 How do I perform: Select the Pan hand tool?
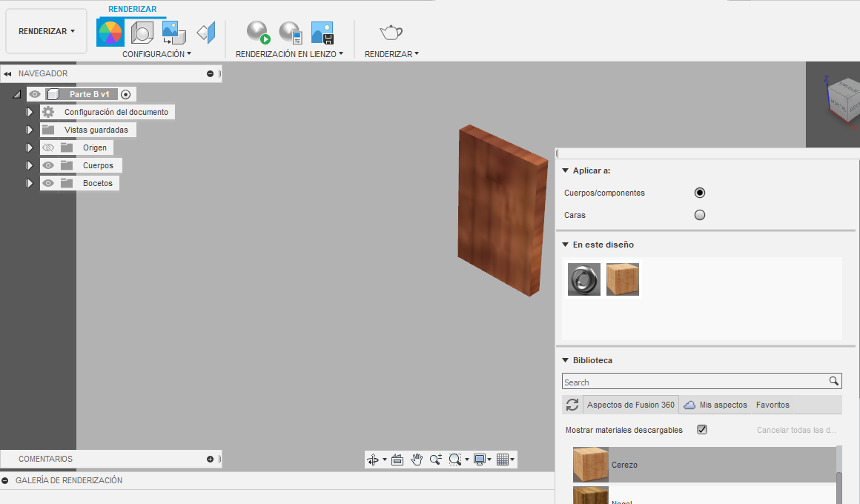tap(417, 460)
